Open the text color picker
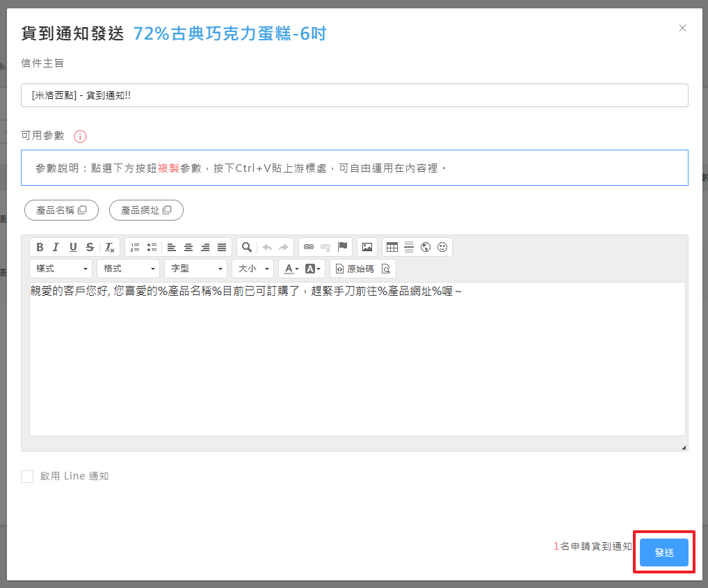708x588 pixels. pos(289,269)
